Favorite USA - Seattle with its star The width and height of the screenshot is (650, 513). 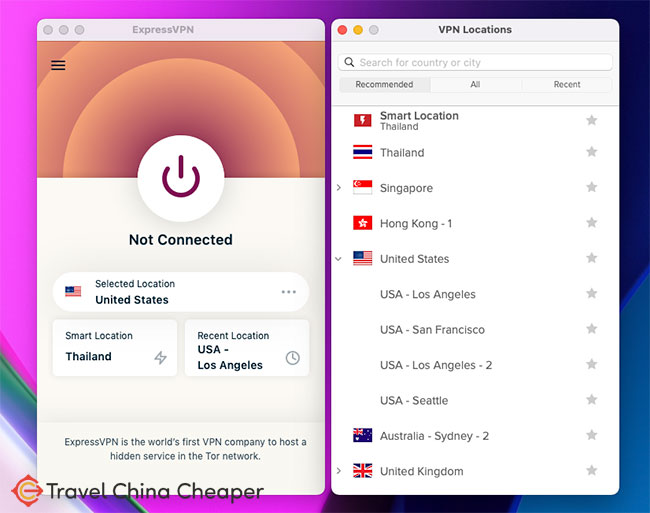[x=592, y=400]
